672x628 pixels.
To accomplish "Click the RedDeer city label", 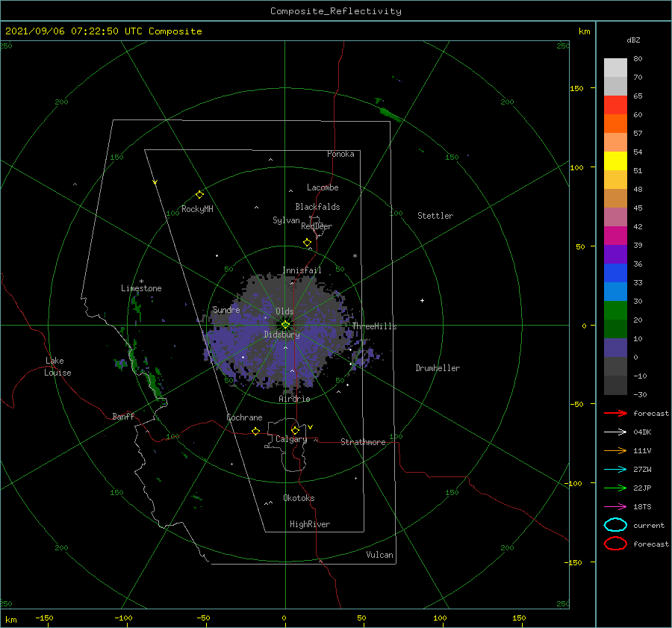I will (317, 226).
